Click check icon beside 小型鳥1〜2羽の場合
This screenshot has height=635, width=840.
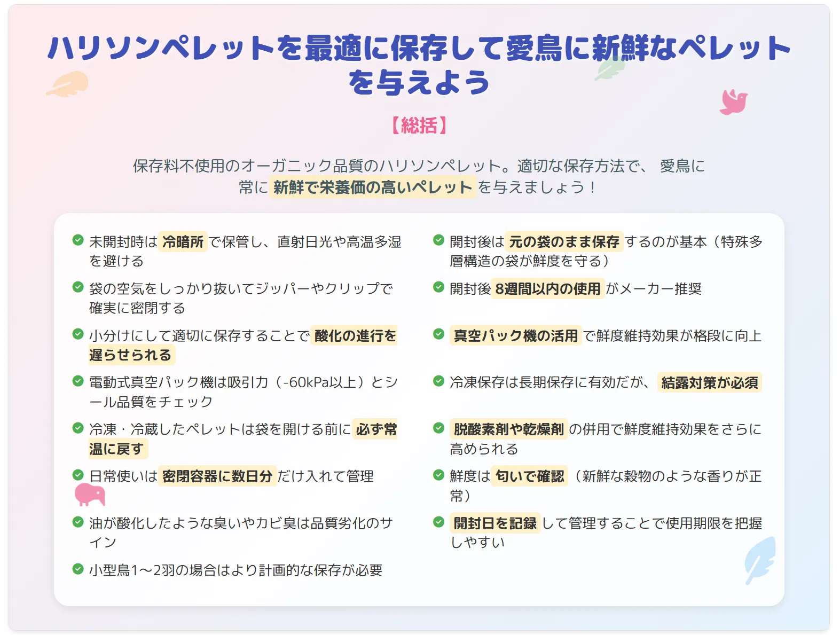pos(78,568)
